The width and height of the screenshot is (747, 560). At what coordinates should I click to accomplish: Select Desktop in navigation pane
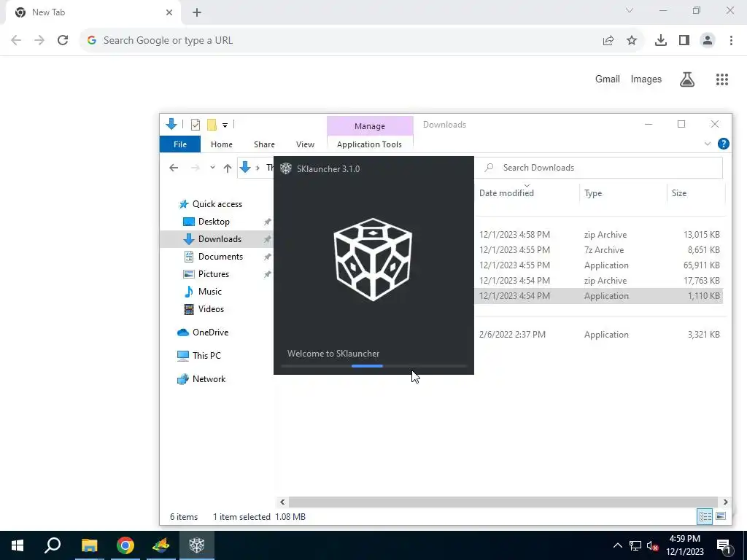tap(214, 222)
